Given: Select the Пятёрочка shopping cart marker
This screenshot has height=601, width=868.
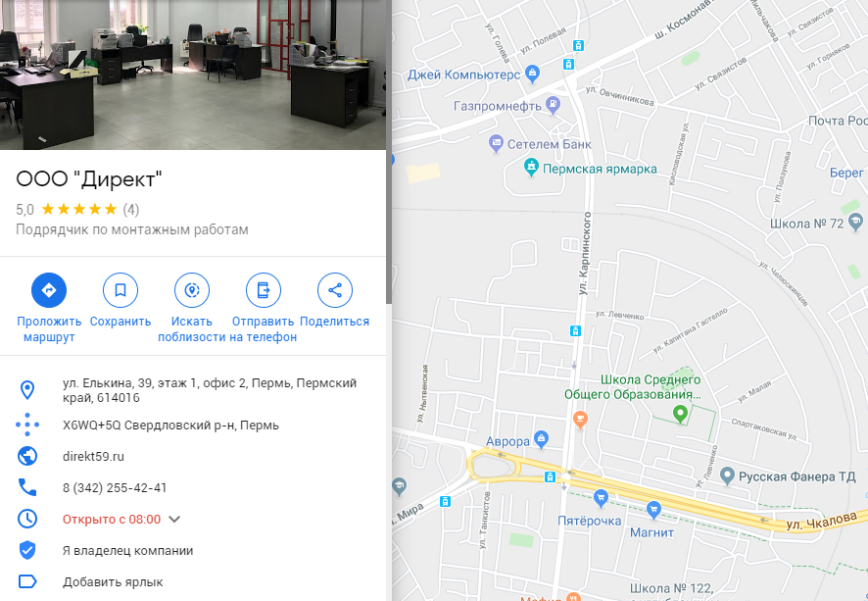Looking at the screenshot, I should (x=601, y=498).
